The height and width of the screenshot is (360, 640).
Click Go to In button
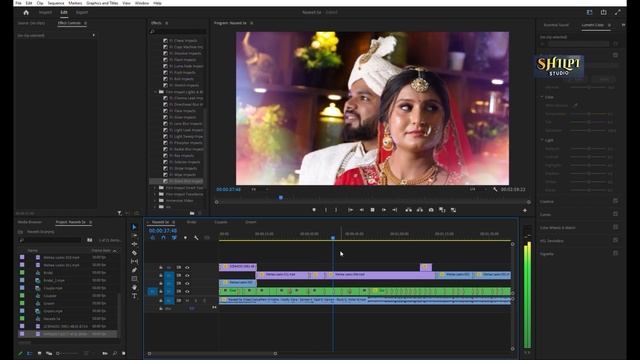[350, 210]
